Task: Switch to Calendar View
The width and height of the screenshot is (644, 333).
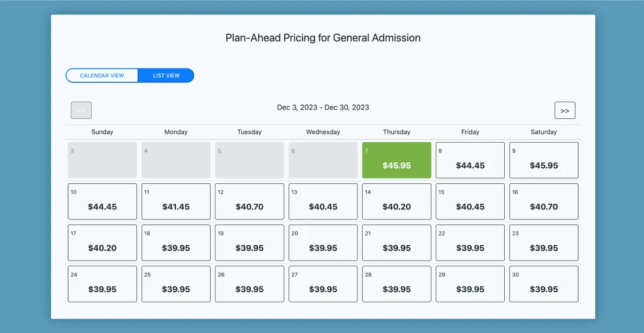Action: (x=102, y=75)
